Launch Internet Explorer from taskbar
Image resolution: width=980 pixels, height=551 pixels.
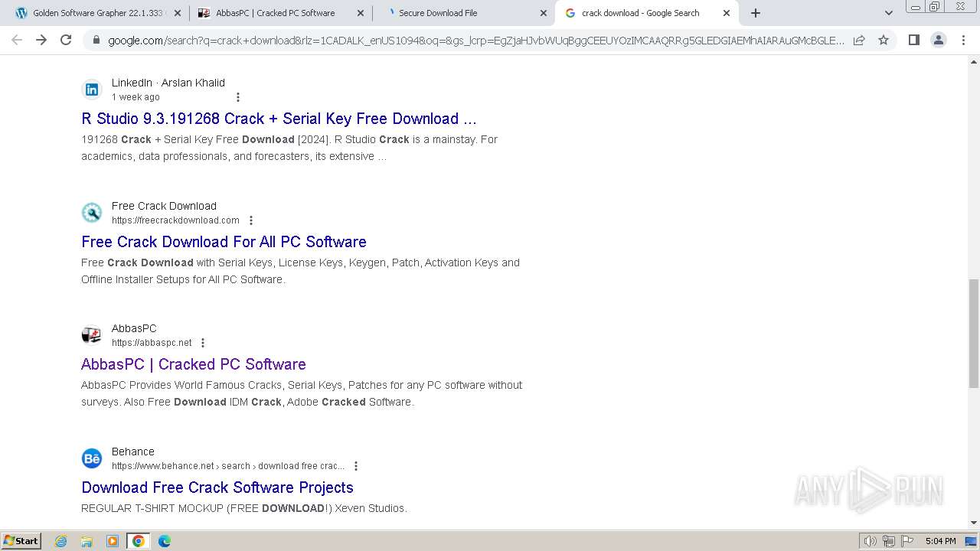(61, 541)
